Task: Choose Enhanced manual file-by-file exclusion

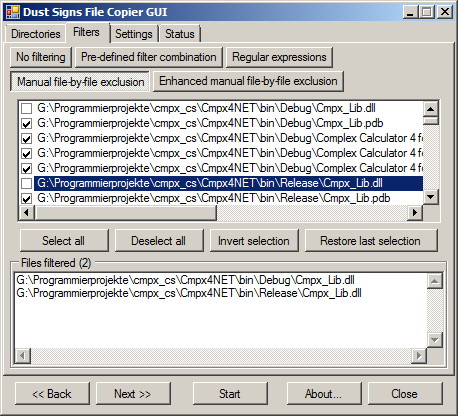Action: pos(248,81)
